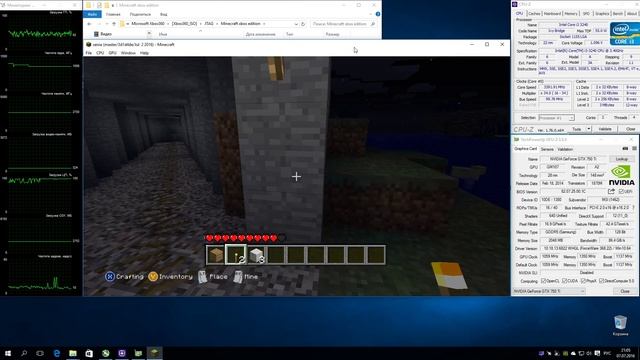The height and width of the screenshot is (360, 640).
Task: Switch to the Mainboard tab in CPU-Z
Action: 552,13
